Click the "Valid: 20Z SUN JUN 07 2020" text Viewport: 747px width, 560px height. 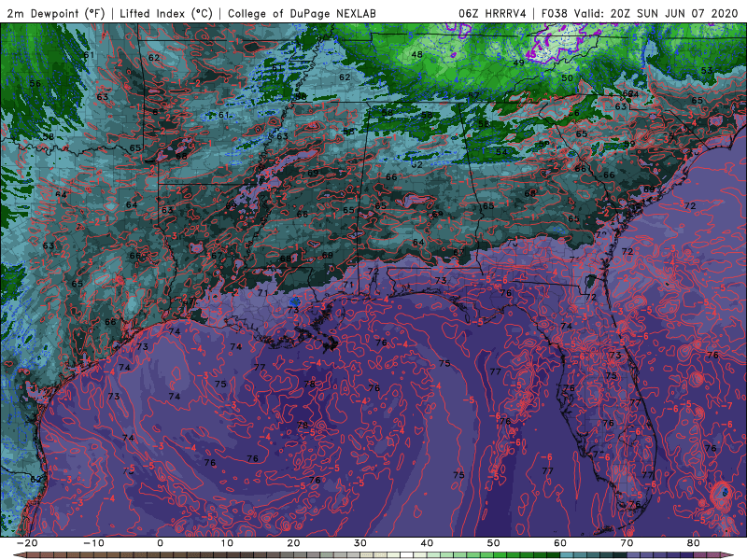(x=655, y=13)
